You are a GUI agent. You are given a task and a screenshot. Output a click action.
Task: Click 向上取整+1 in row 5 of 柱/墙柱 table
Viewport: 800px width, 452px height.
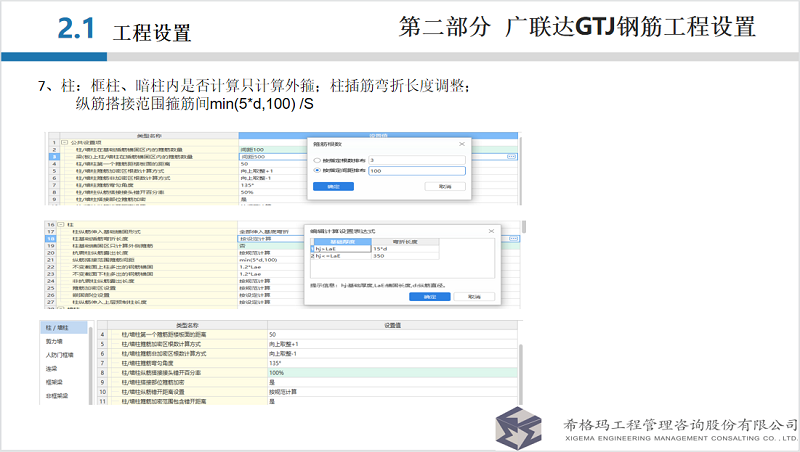[284, 344]
